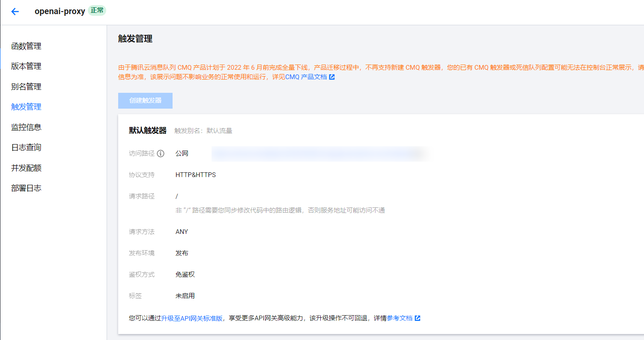Click the 公网 access path label
Viewport: 644px width, 340px height.
pos(181,153)
